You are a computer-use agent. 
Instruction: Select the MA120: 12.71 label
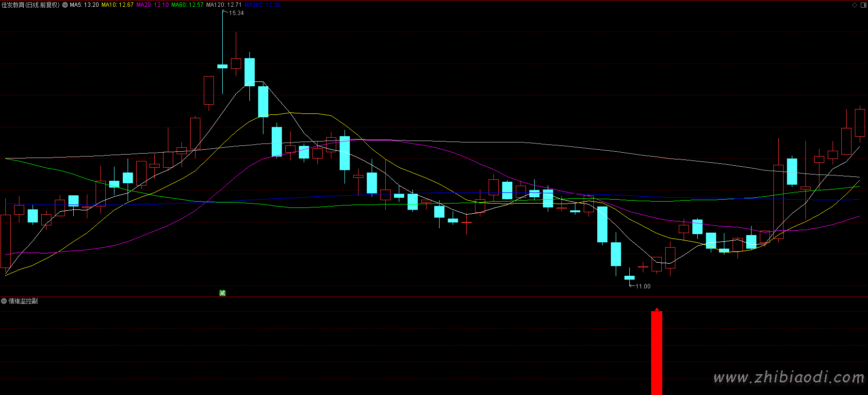(224, 5)
